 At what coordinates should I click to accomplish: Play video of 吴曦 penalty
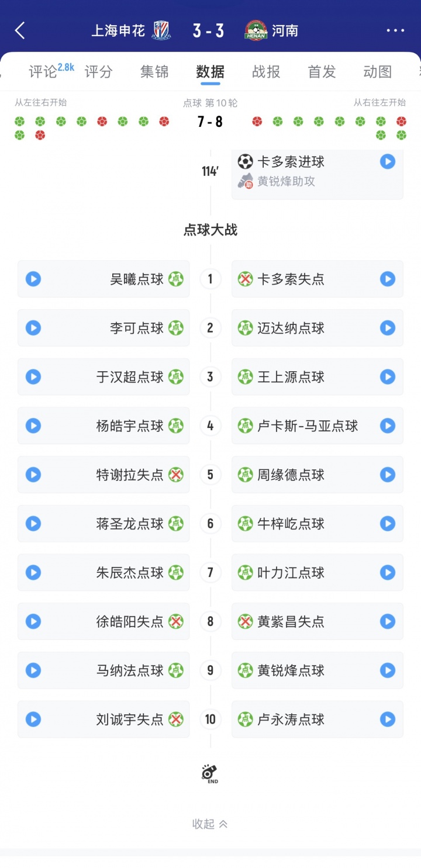click(x=33, y=279)
